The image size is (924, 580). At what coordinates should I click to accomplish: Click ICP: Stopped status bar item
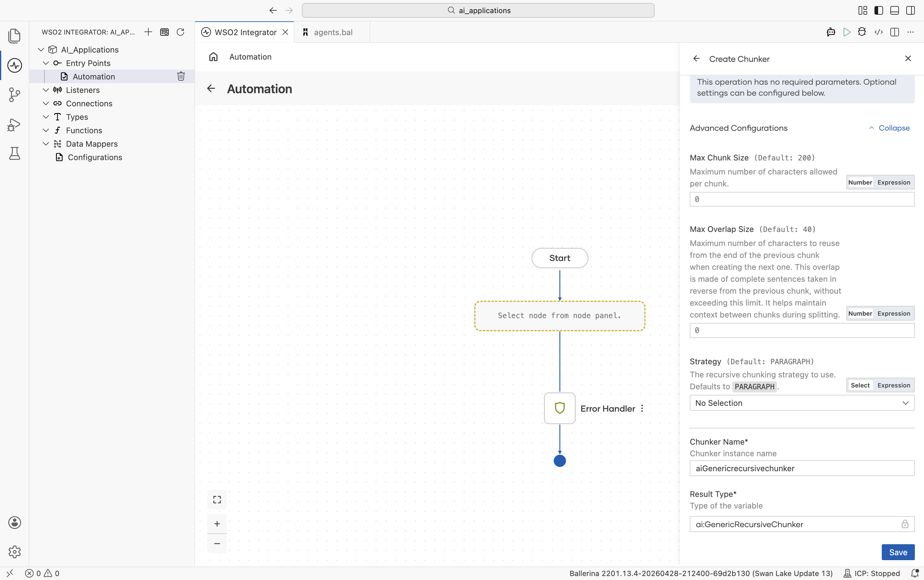[871, 573]
